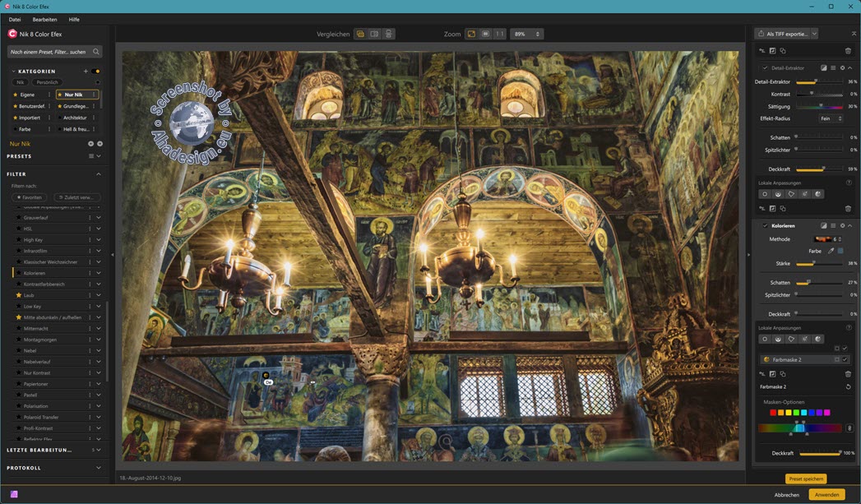
Task: Pick color with Farbe eyedropper
Action: point(831,251)
